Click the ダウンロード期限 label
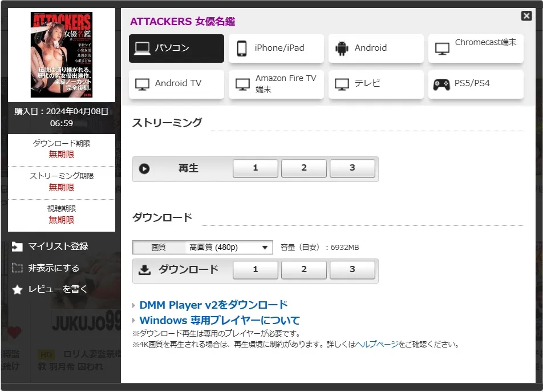This screenshot has width=543, height=392. pos(62,143)
